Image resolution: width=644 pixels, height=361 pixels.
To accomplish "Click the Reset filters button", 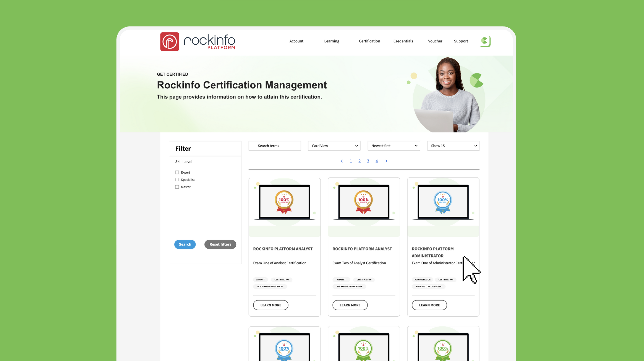I will point(220,244).
